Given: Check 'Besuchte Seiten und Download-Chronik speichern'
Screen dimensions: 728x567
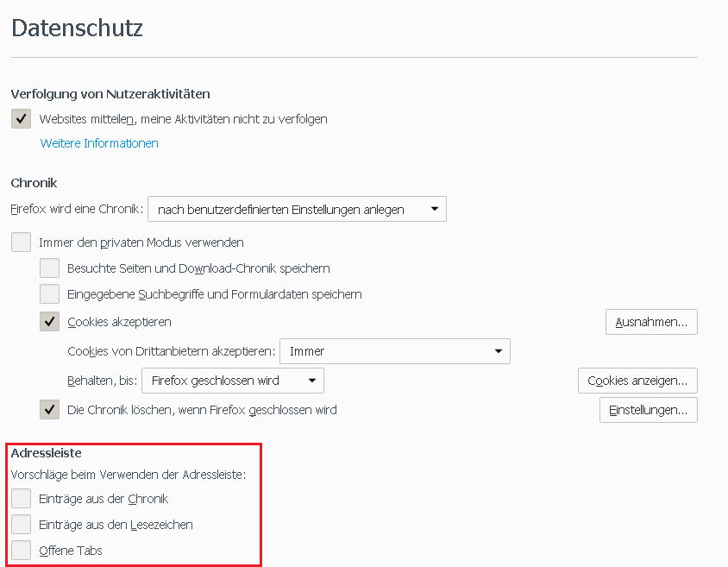Looking at the screenshot, I should [50, 268].
